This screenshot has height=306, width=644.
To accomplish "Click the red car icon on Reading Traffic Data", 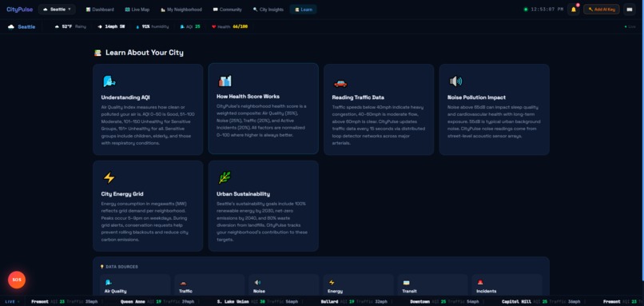I will 340,83.
